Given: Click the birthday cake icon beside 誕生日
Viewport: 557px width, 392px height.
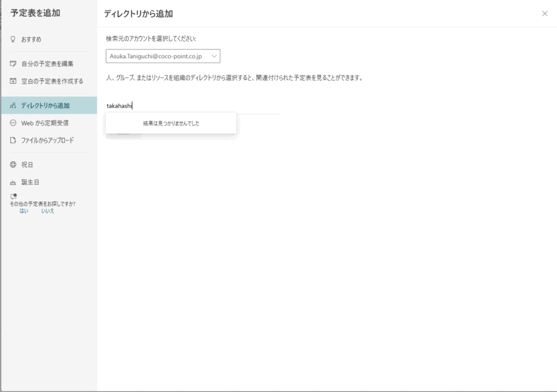Looking at the screenshot, I should (x=13, y=183).
